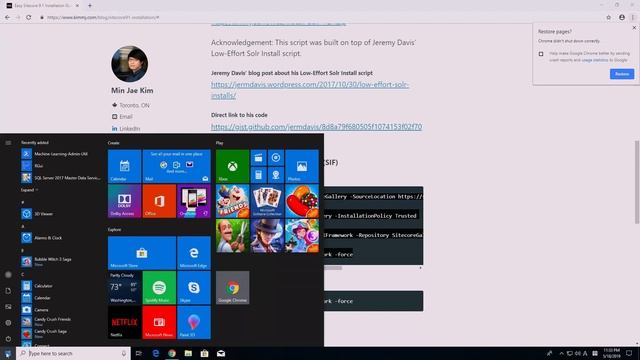Open Machine Learning Admin Util from recently added

coord(61,154)
